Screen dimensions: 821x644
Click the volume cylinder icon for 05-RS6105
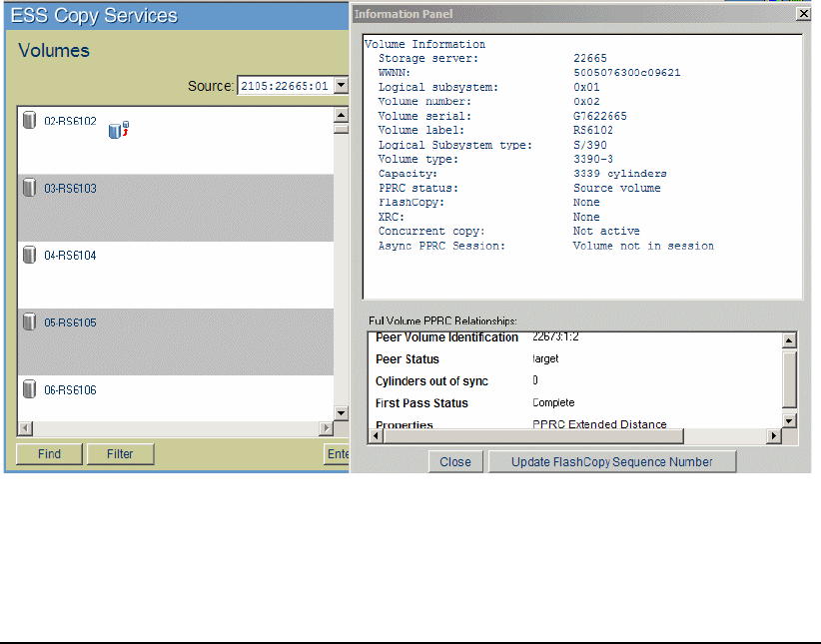point(29,322)
